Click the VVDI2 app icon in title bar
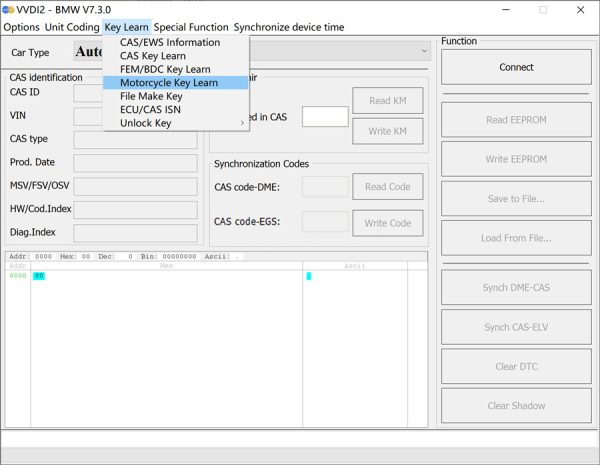 [x=8, y=9]
